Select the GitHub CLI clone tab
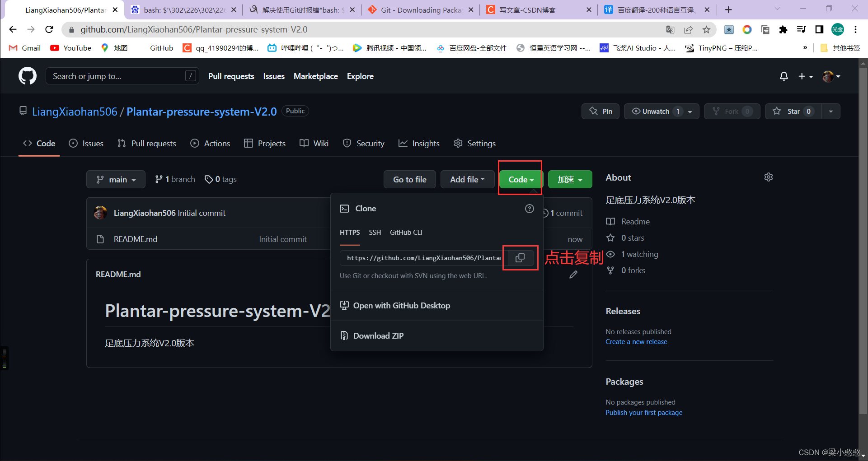This screenshot has width=868, height=461. (x=406, y=233)
